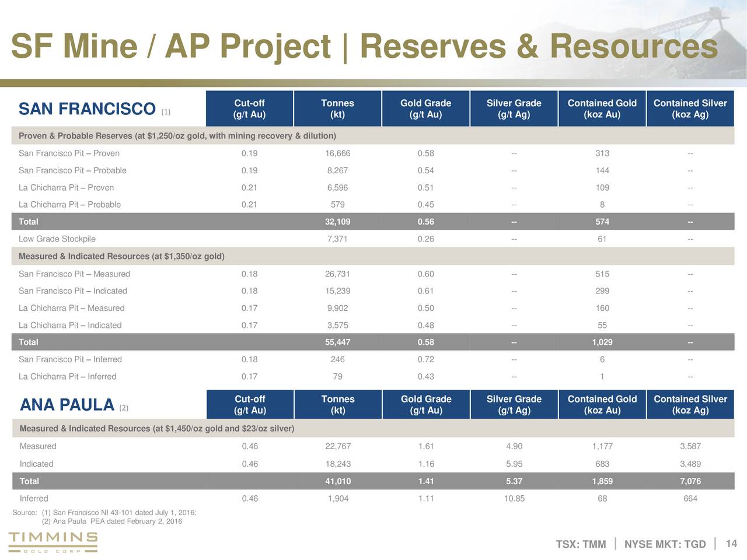747x560 pixels.
Task: Click tonnes value 8,267
Action: click(x=337, y=170)
